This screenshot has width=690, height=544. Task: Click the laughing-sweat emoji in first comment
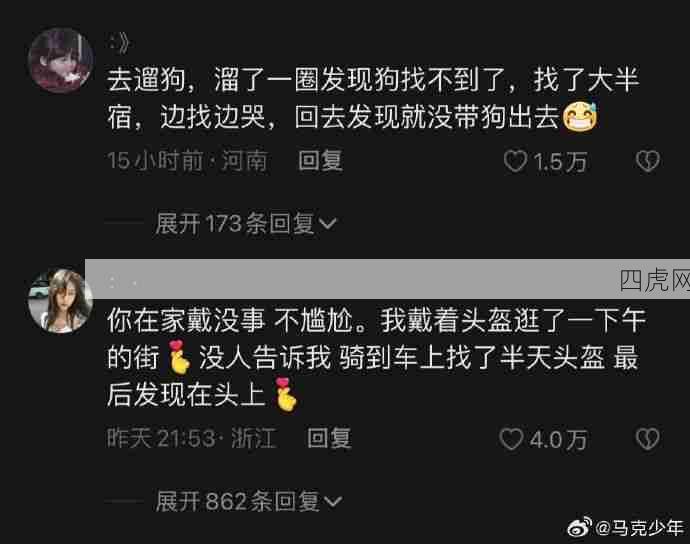[580, 117]
